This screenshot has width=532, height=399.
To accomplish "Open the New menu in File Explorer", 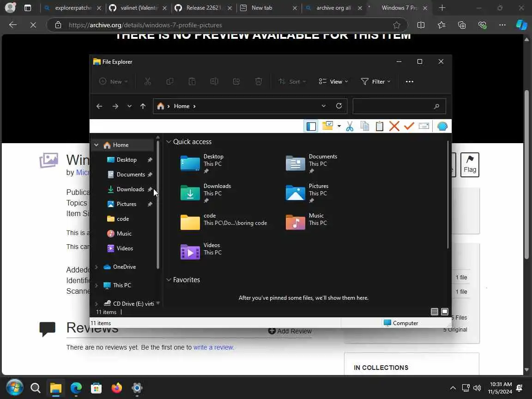I will pyautogui.click(x=113, y=81).
